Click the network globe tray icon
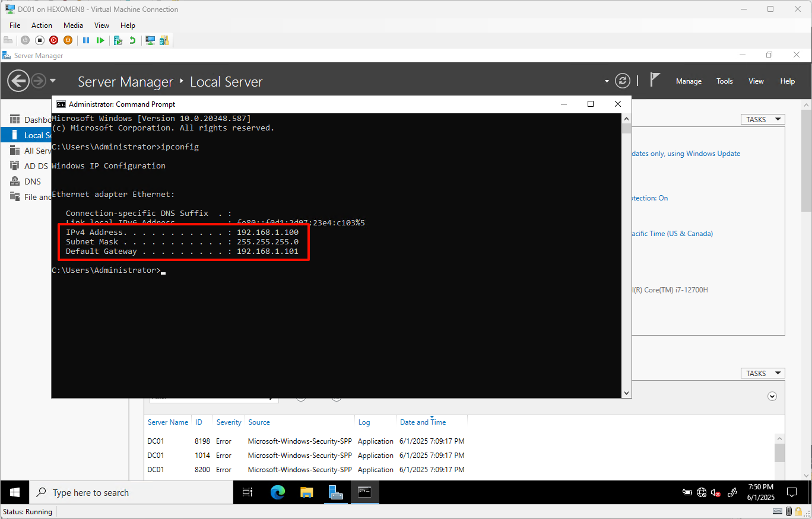Screen dimensions: 812x519 [x=702, y=492]
